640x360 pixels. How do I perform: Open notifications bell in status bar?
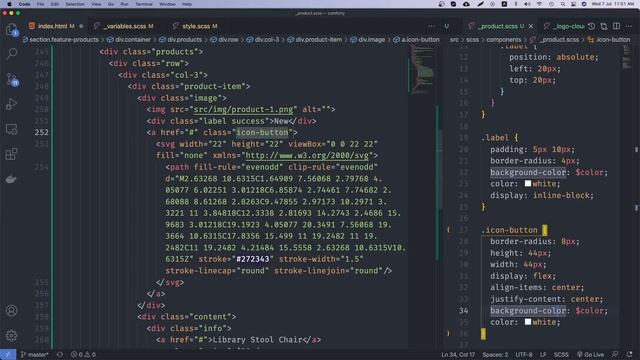coord(629,354)
